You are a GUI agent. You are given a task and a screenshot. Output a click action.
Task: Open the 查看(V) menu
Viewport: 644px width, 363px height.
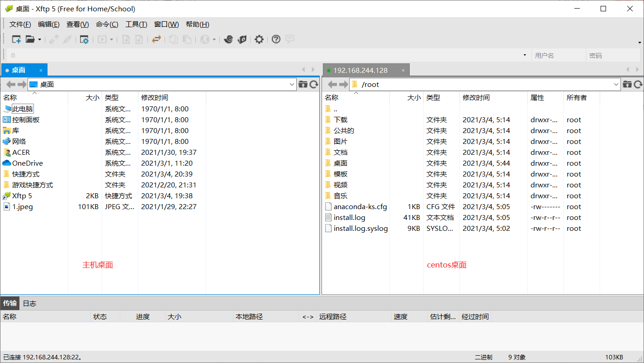click(x=78, y=24)
